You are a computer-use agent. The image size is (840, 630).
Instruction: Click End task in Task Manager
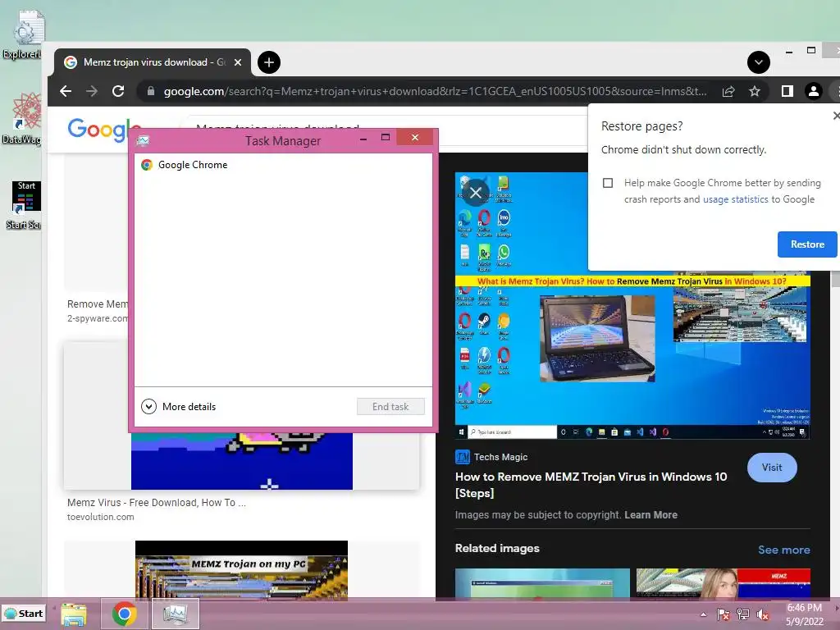tap(390, 407)
